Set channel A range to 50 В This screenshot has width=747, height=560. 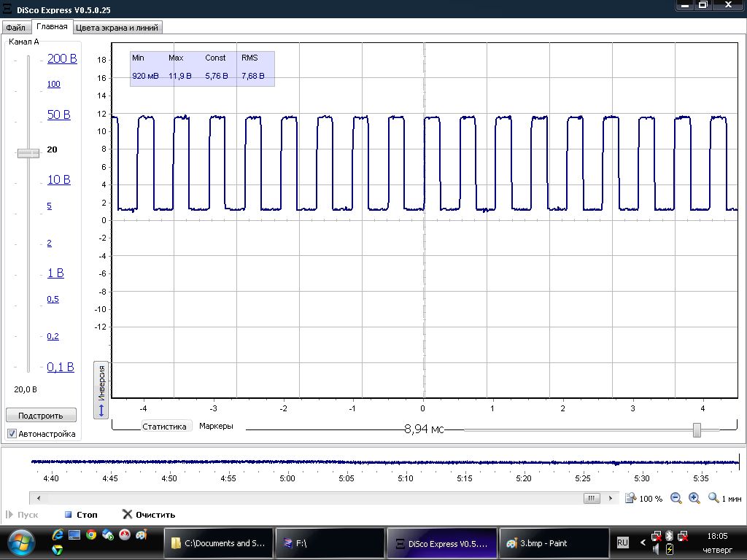coord(58,114)
